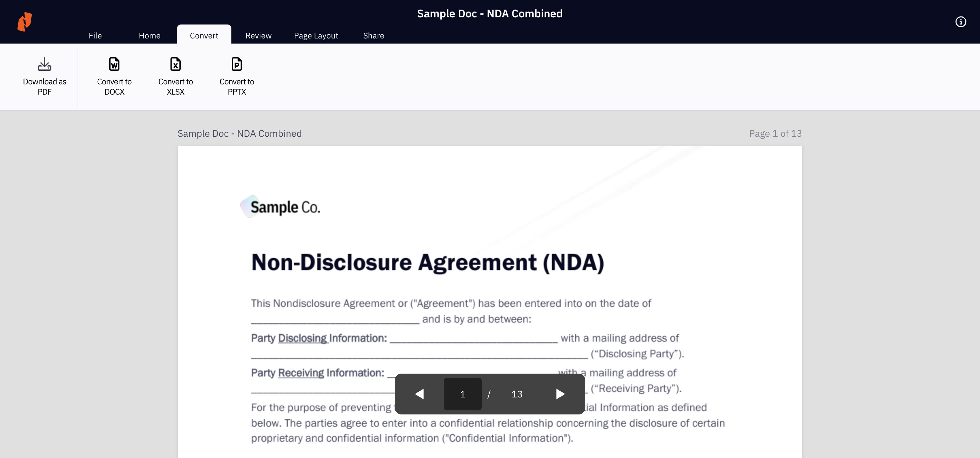Click document name label above the page
This screenshot has width=980, height=458.
240,133
